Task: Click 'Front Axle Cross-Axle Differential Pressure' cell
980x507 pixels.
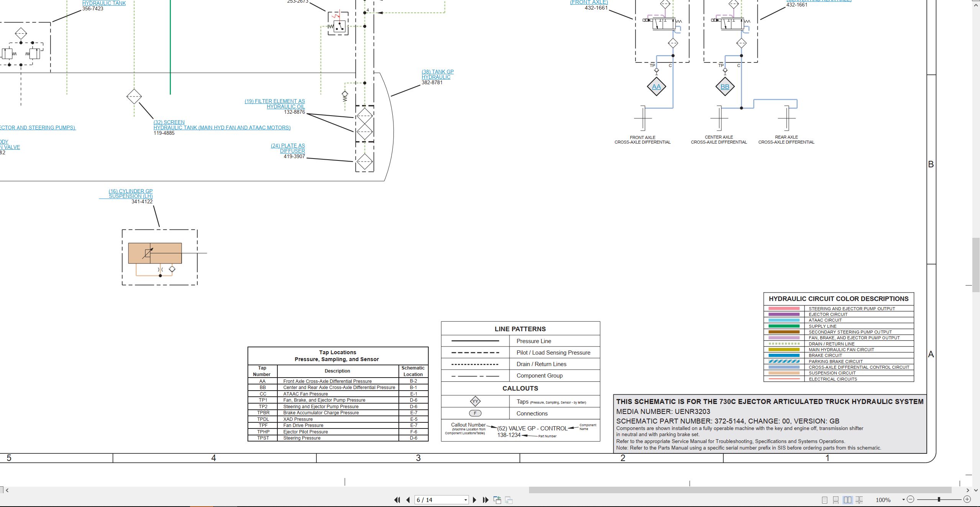Action: [x=327, y=381]
